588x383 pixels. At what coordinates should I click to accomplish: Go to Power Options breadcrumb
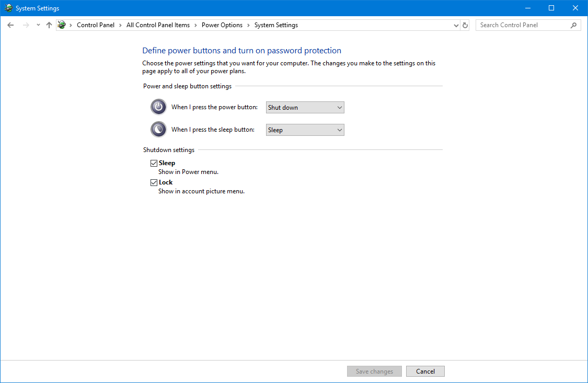pyautogui.click(x=222, y=25)
